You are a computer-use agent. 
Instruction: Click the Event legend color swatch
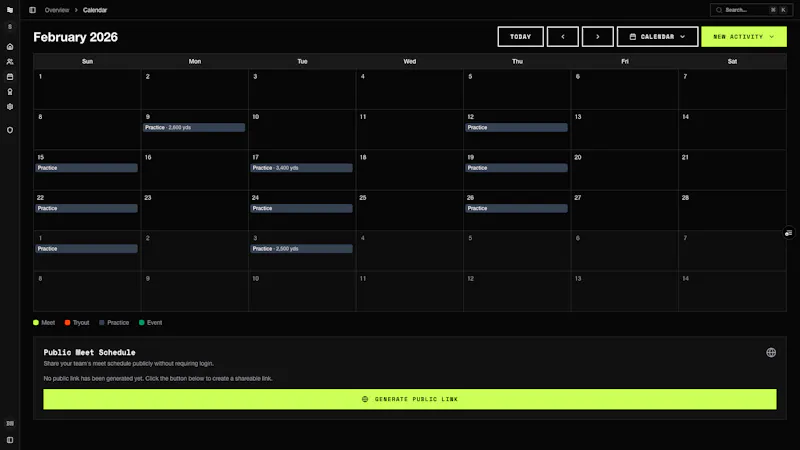[142, 322]
